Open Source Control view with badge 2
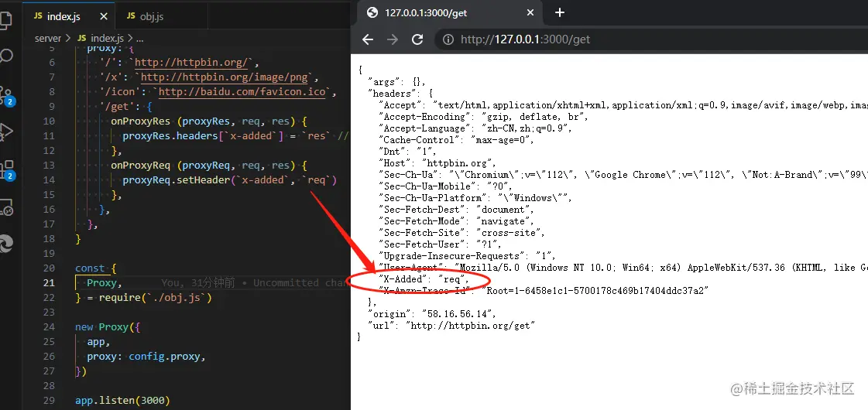This screenshot has height=410, width=868. (x=7, y=95)
